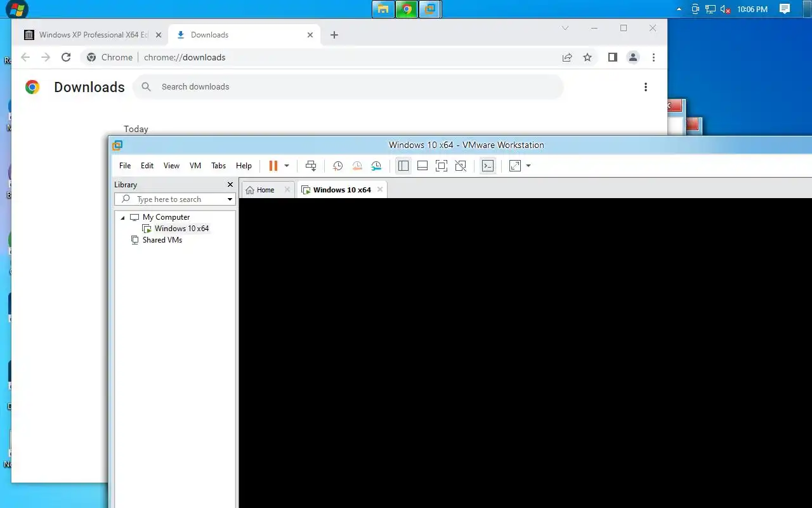Toggle Chrome side panel
The image size is (812, 508).
pyautogui.click(x=612, y=57)
